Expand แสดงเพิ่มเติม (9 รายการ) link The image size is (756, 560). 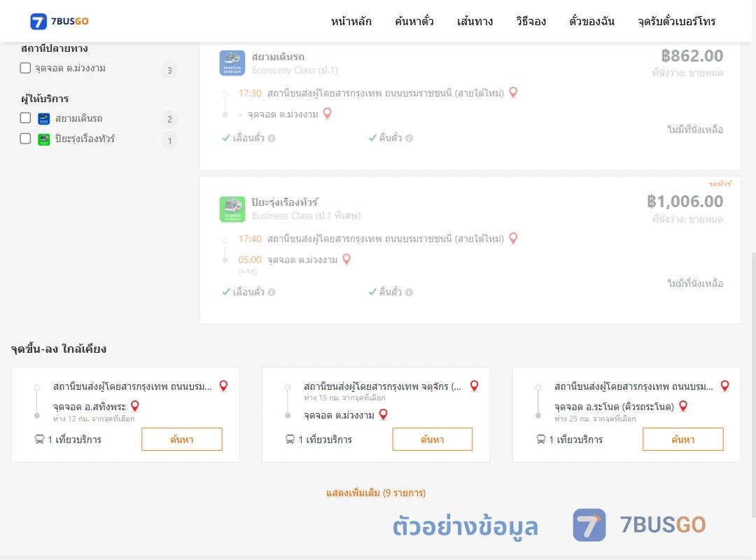tap(376, 493)
